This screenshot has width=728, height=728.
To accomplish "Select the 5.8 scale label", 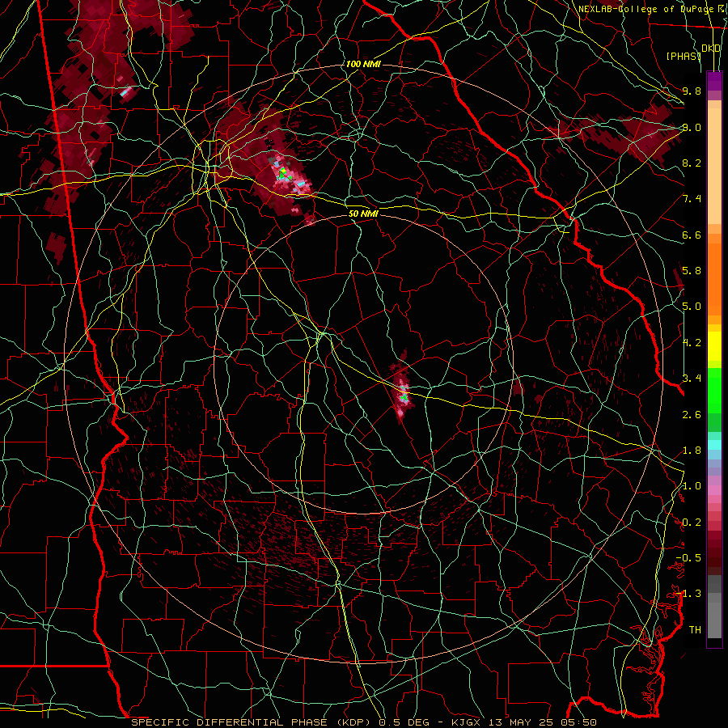I will click(692, 271).
